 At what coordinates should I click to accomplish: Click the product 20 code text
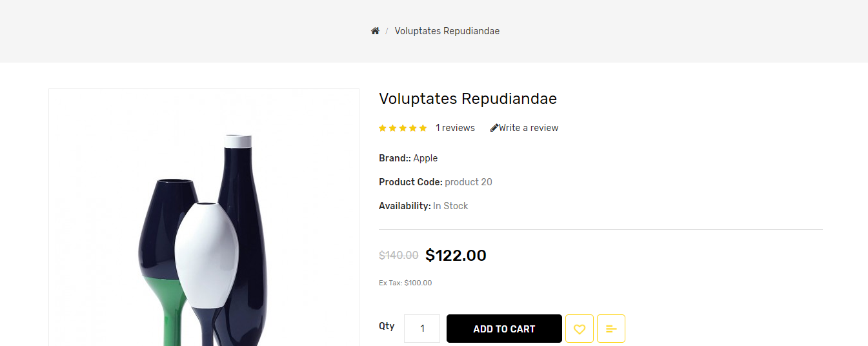point(469,182)
